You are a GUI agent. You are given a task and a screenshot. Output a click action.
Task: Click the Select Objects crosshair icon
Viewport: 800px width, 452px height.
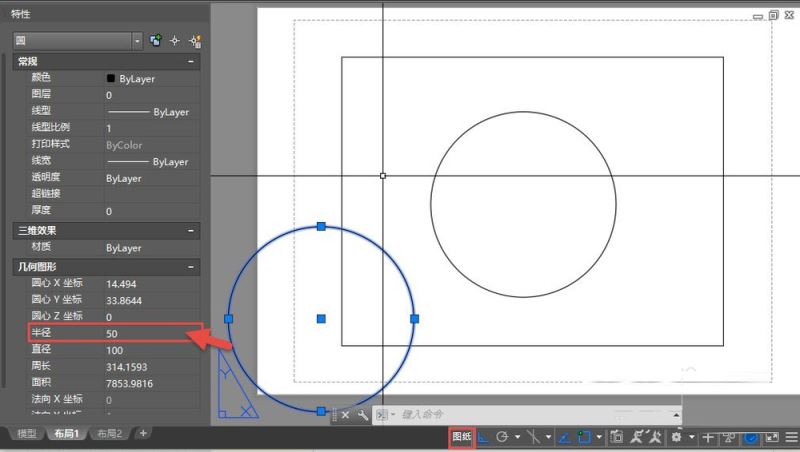click(x=175, y=40)
